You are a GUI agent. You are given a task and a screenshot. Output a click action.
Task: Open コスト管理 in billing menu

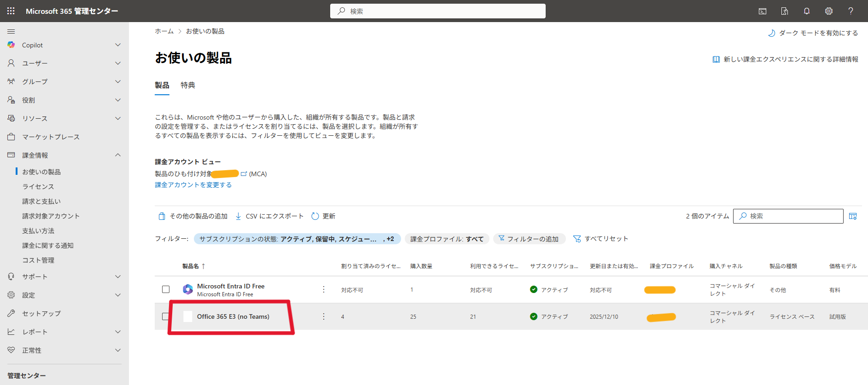pyautogui.click(x=38, y=260)
